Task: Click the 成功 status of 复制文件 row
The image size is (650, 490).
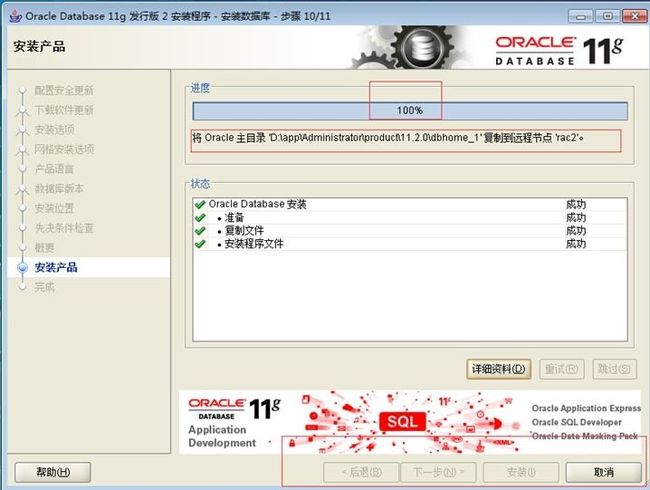Action: (576, 230)
